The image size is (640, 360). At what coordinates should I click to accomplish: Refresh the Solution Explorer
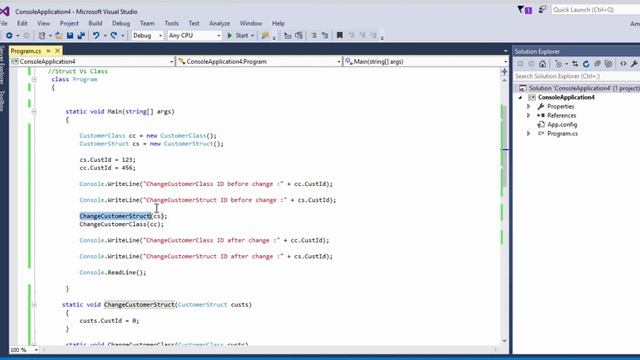(x=586, y=64)
